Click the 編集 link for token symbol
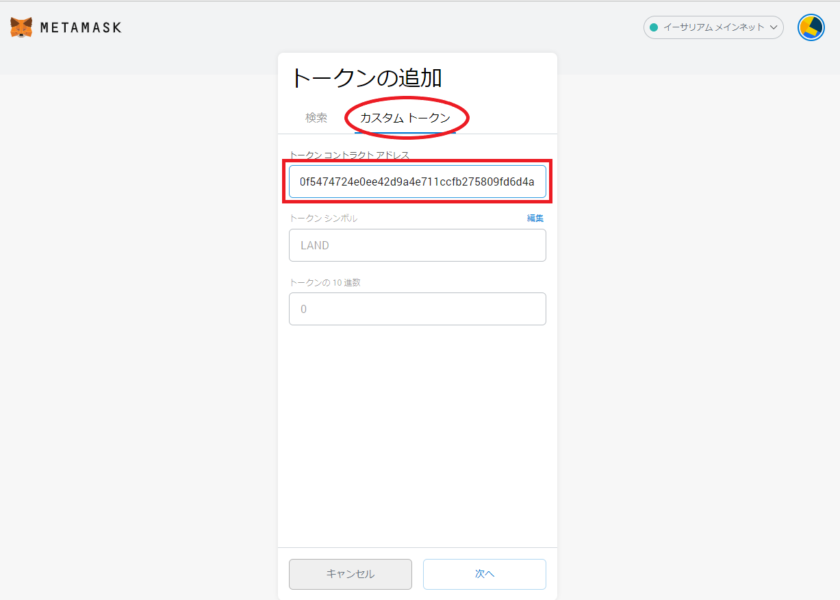 [535, 218]
